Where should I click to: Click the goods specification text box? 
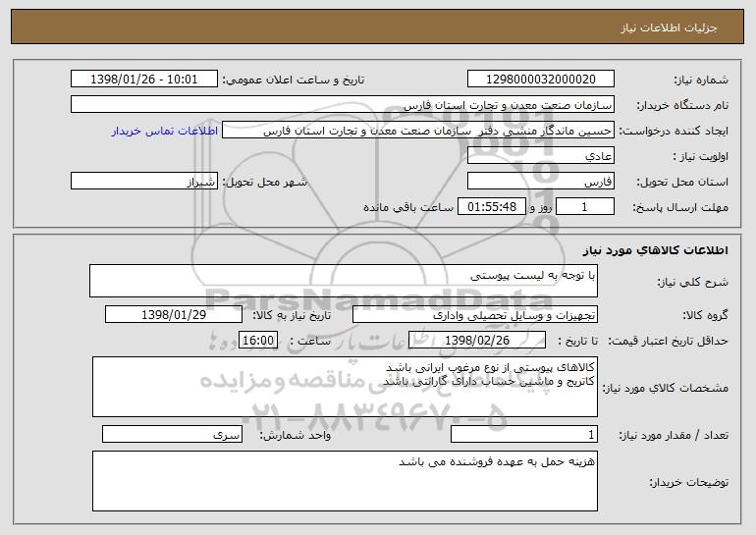pos(345,387)
